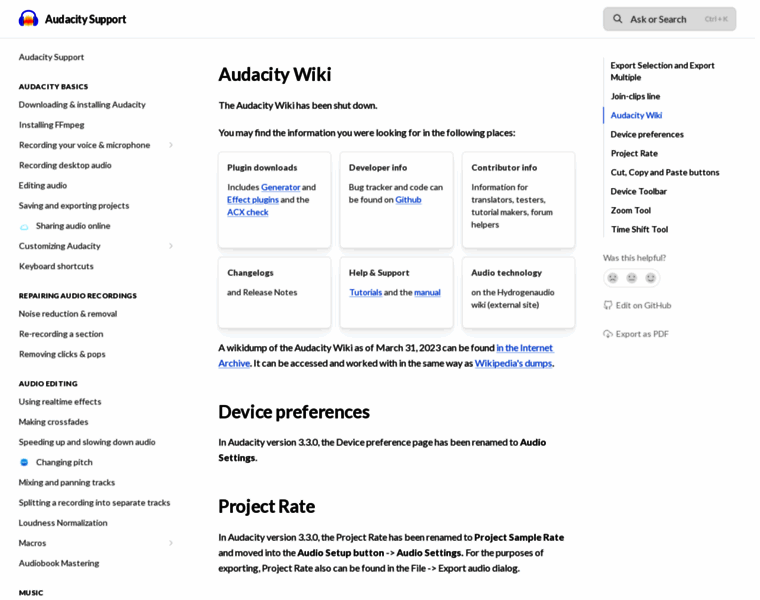Jump to Zoom Tool section in outline
Screen dimensions: 760x600
coord(631,210)
